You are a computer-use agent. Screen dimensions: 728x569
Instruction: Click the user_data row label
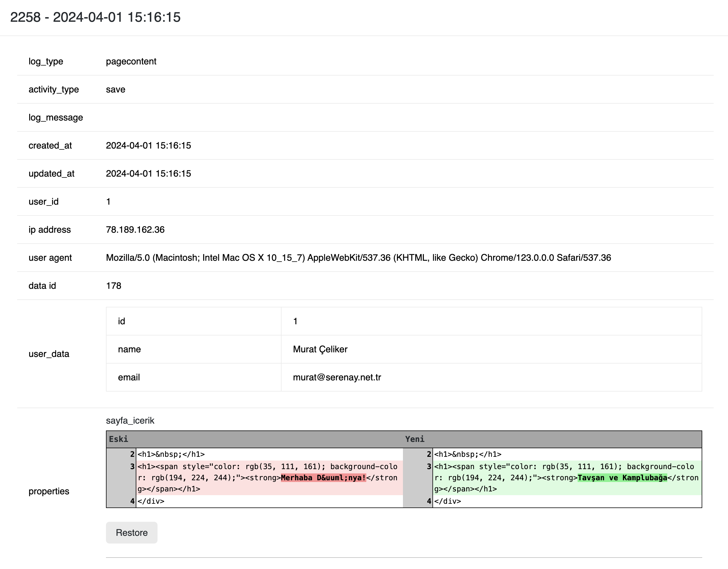[x=49, y=354]
